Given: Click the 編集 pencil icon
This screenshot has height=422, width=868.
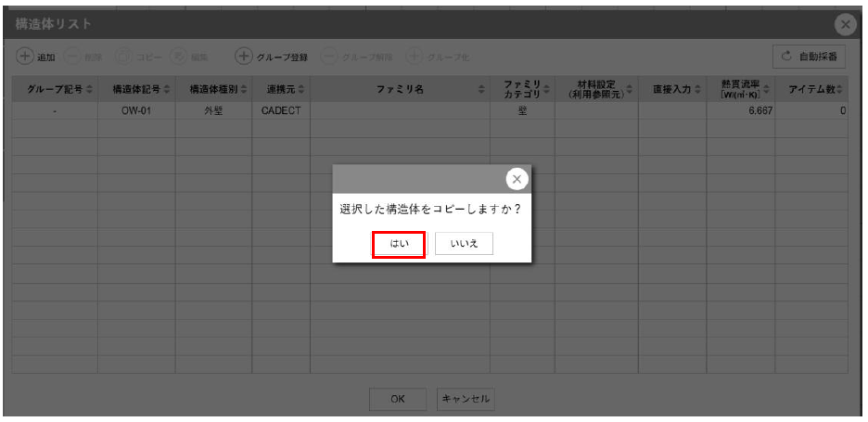Looking at the screenshot, I should tap(180, 57).
